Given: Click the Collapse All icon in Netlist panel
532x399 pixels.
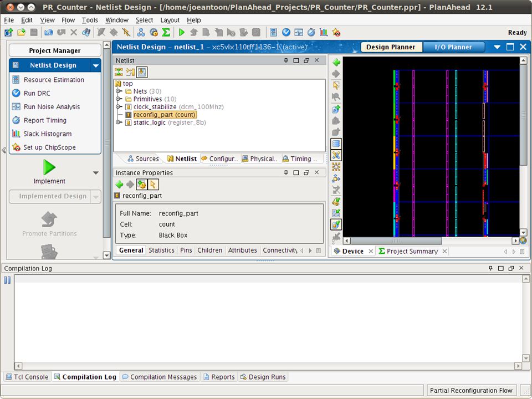Looking at the screenshot, I should pyautogui.click(x=119, y=72).
